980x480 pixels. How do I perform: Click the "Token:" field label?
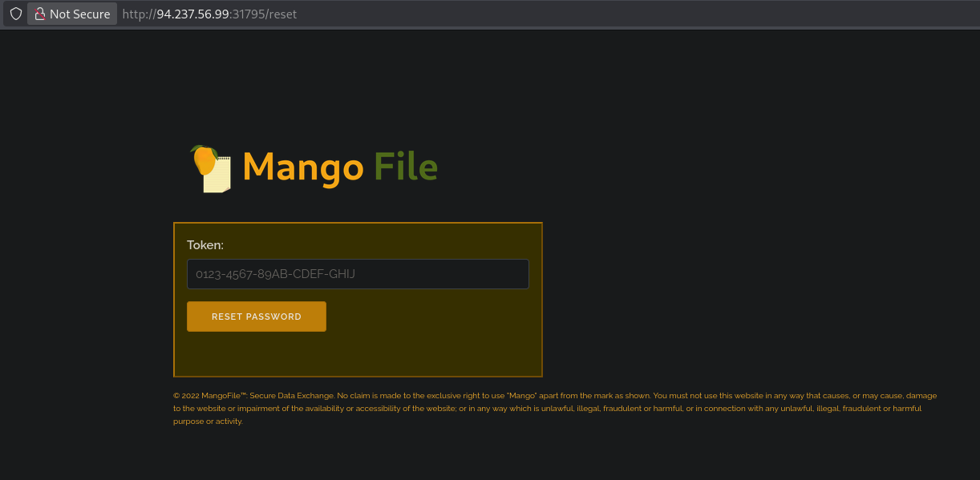tap(205, 245)
